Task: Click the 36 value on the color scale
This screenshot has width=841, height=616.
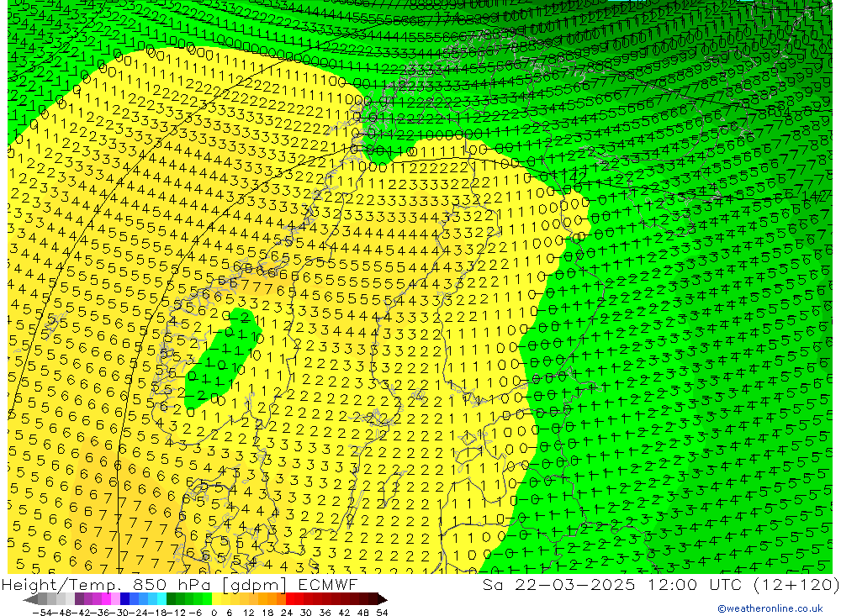Action: pyautogui.click(x=325, y=613)
